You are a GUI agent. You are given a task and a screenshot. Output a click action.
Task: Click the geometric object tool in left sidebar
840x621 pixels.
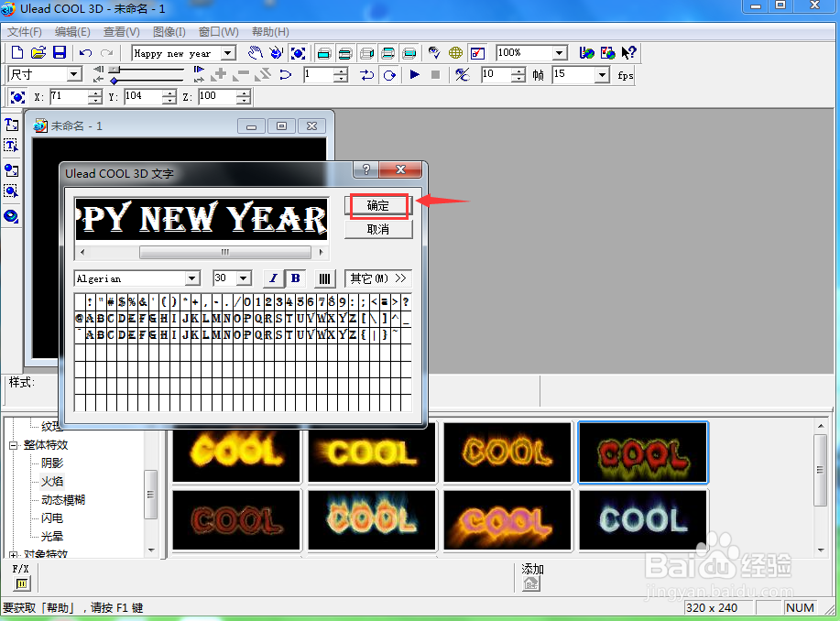pyautogui.click(x=11, y=216)
